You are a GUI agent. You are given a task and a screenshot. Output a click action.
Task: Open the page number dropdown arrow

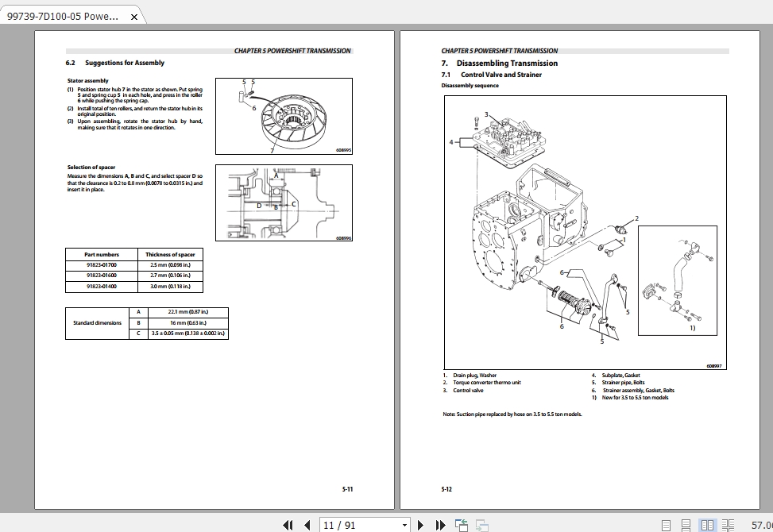coord(404,525)
